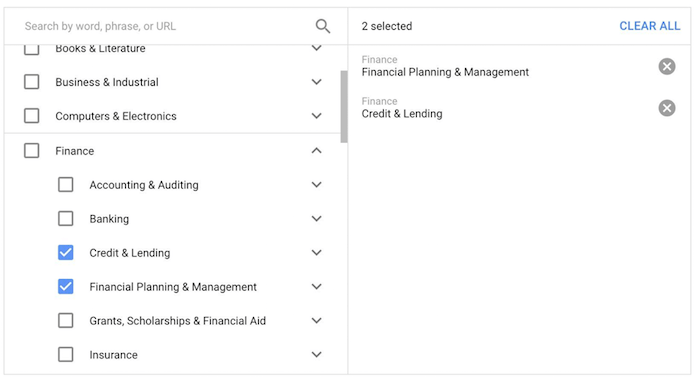This screenshot has width=700, height=380.
Task: Select the Accounting & Auditing label
Action: point(144,185)
